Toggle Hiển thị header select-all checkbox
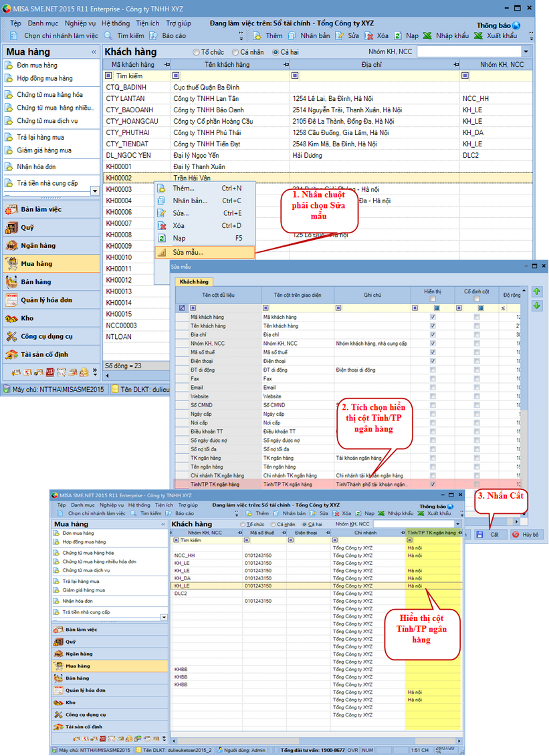 [433, 299]
